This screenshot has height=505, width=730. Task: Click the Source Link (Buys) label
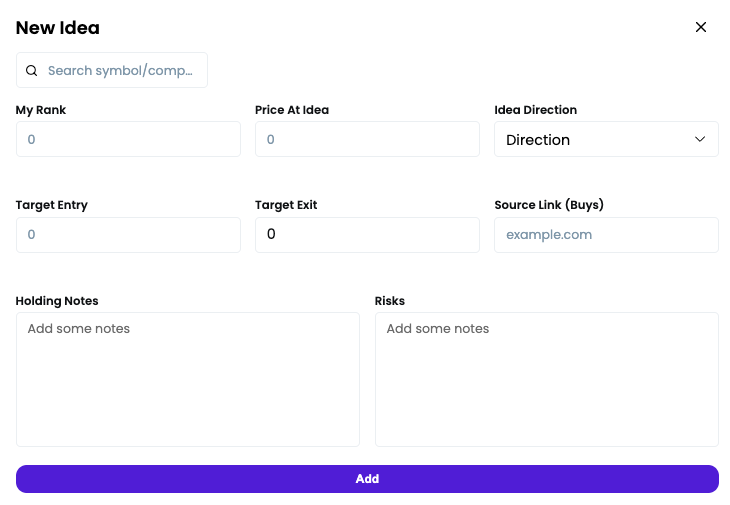pyautogui.click(x=549, y=205)
